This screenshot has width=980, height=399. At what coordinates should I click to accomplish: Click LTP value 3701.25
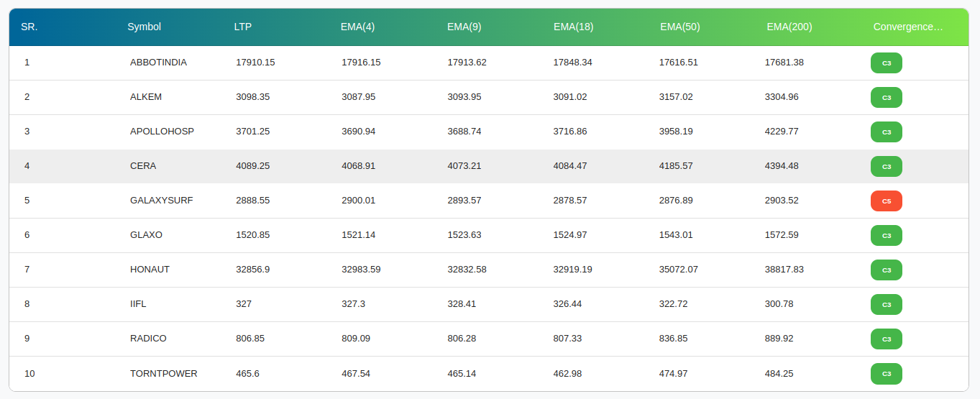[253, 132]
